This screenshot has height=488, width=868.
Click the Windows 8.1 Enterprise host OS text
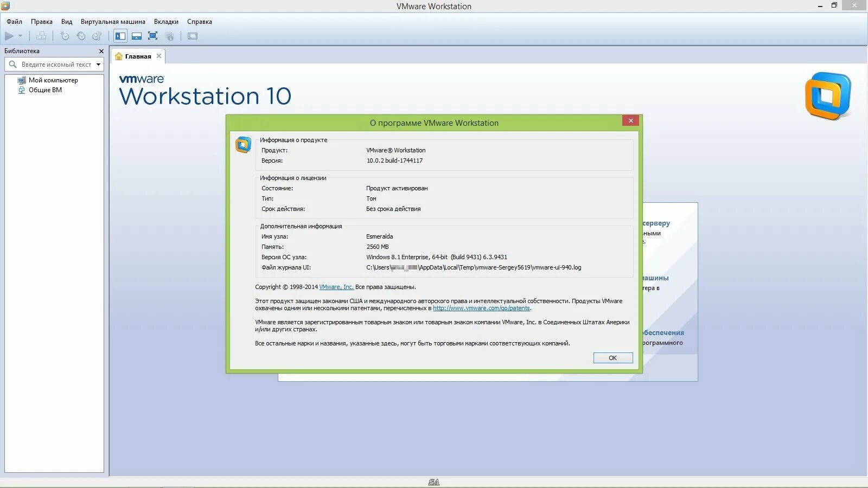437,257
